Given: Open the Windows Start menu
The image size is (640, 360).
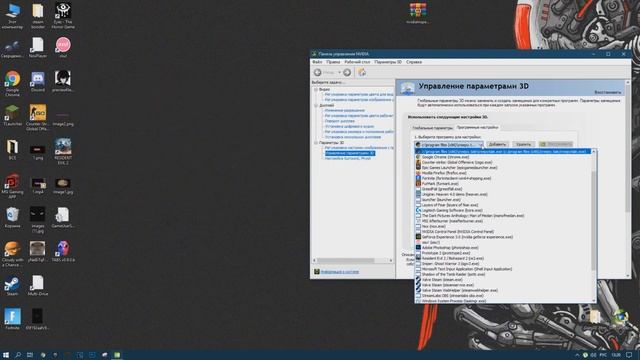Looking at the screenshot, I should 6,355.
